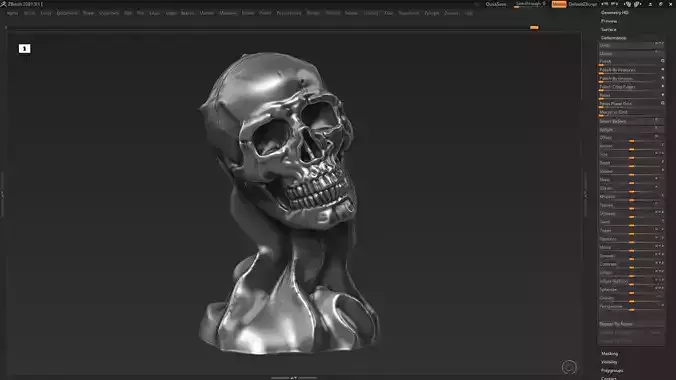The width and height of the screenshot is (676, 380).
Task: Click the DefaultZScript button
Action: [x=582, y=4]
